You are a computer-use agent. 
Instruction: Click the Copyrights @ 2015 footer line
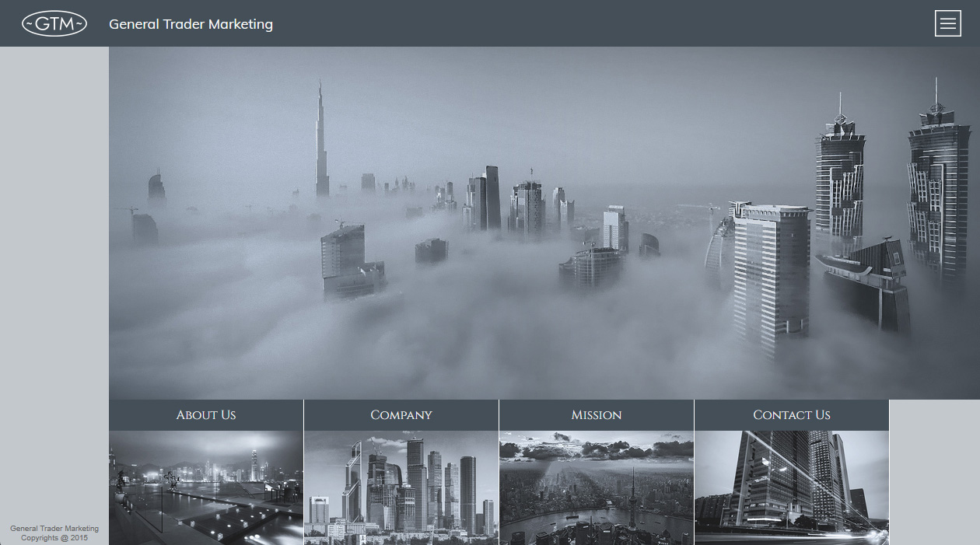point(54,538)
